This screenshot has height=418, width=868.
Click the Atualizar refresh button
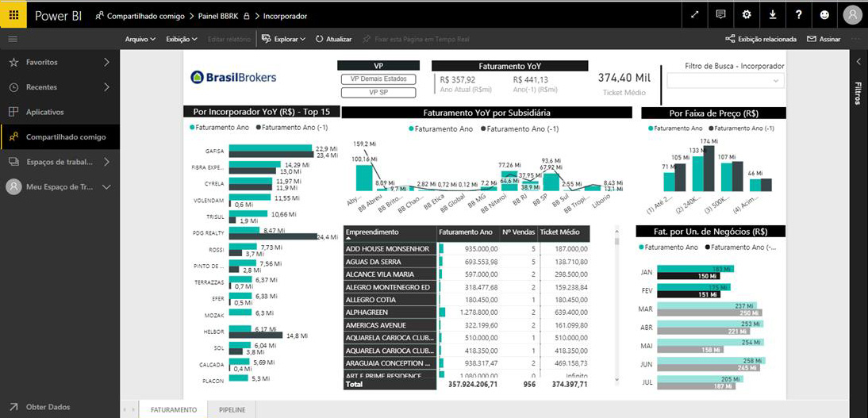(334, 40)
